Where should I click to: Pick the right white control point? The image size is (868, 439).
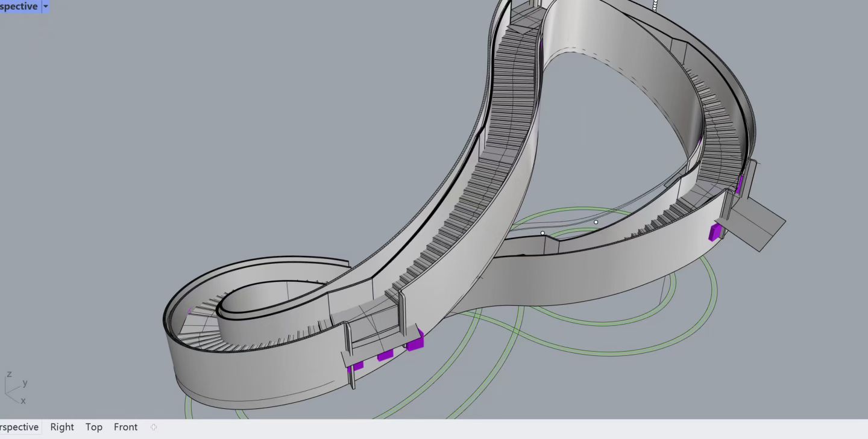[596, 222]
